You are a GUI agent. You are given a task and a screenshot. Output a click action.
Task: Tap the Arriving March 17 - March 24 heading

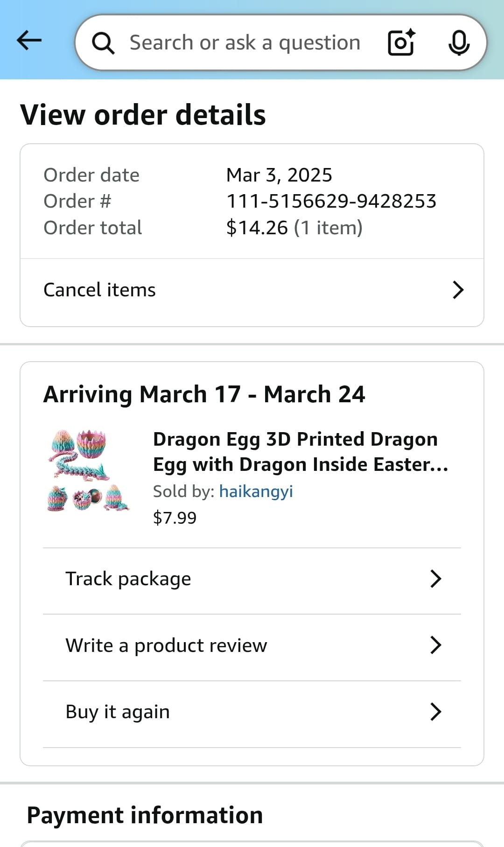coord(204,394)
